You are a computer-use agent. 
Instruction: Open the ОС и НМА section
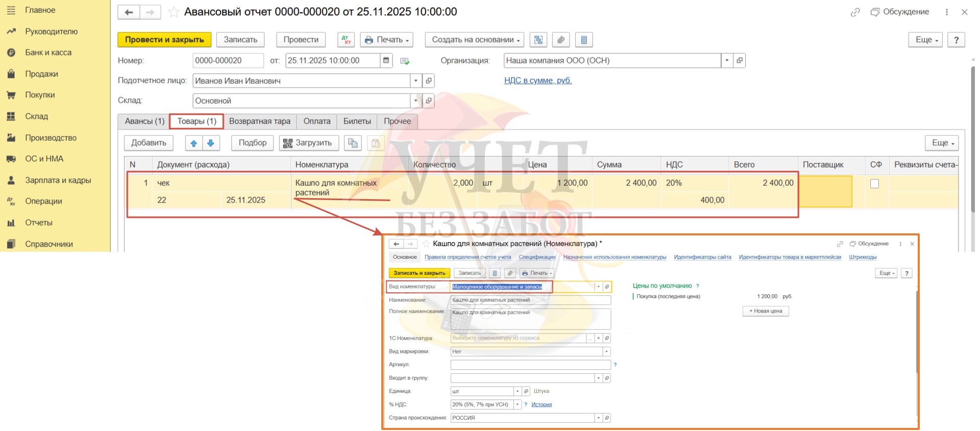point(44,159)
